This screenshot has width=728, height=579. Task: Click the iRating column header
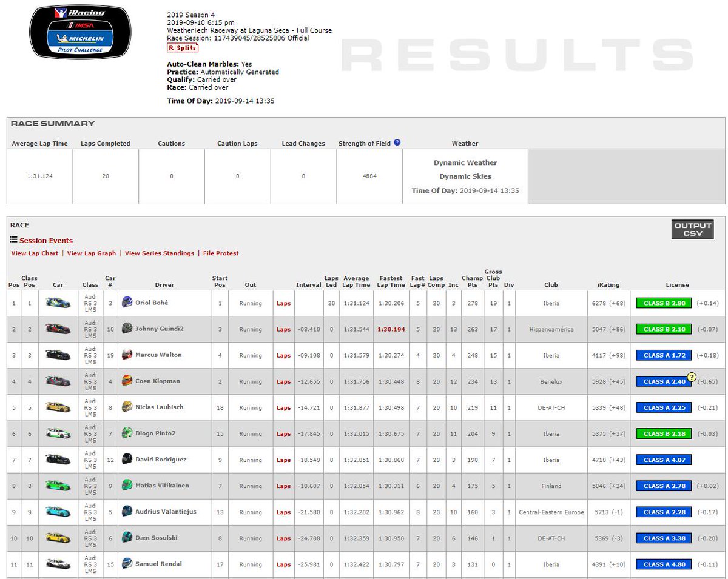(608, 284)
